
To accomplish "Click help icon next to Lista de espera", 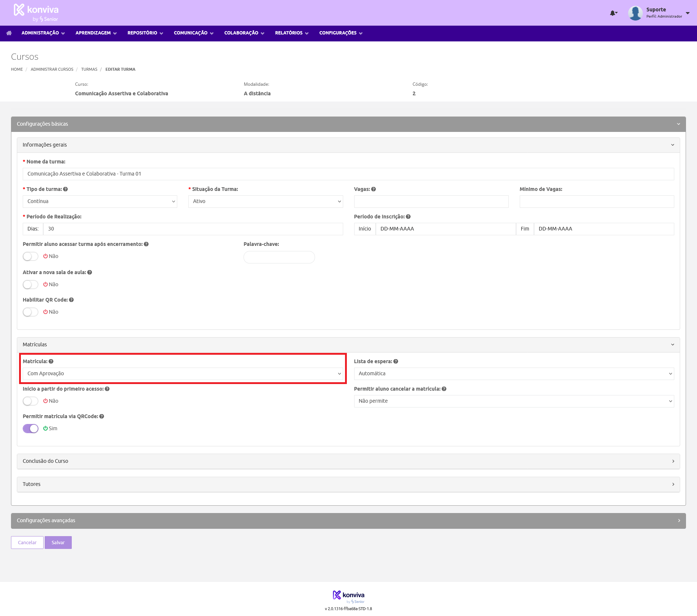I will (396, 361).
